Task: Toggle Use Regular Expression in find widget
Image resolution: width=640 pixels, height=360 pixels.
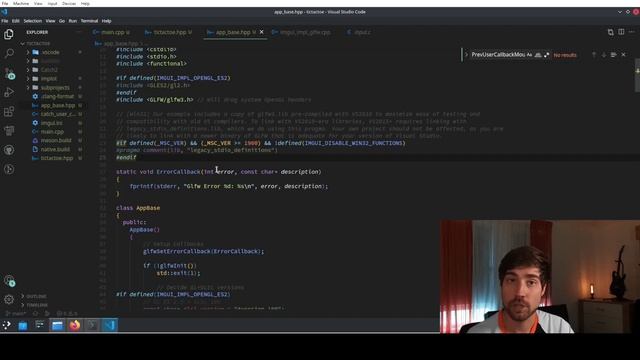Action: tap(546, 55)
